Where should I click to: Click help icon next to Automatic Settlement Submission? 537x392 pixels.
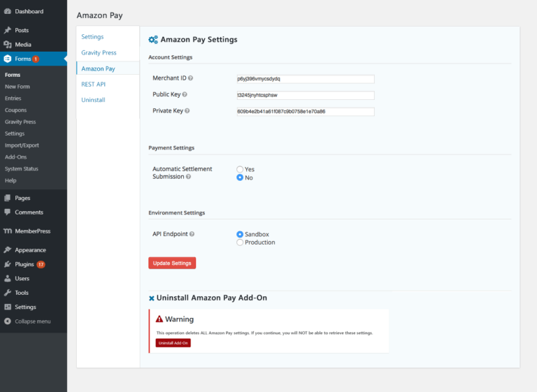tap(188, 177)
